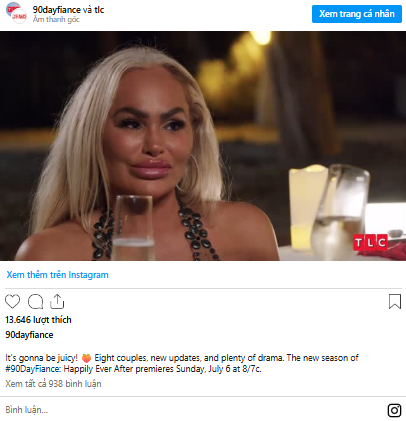
Task: Click the #90DayFiance hashtag in the caption
Action: [x=33, y=369]
